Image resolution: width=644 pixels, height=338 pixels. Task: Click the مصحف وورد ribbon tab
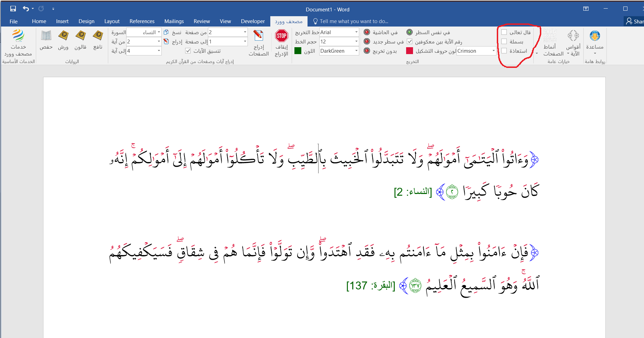click(289, 21)
